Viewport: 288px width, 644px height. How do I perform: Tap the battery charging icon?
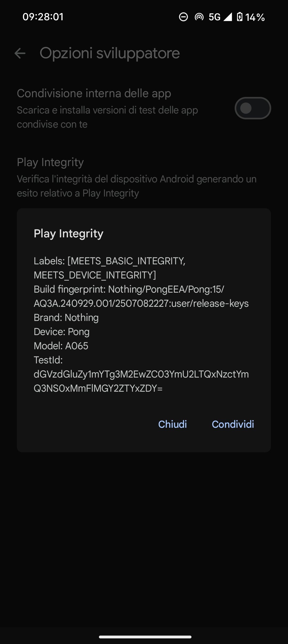[240, 17]
